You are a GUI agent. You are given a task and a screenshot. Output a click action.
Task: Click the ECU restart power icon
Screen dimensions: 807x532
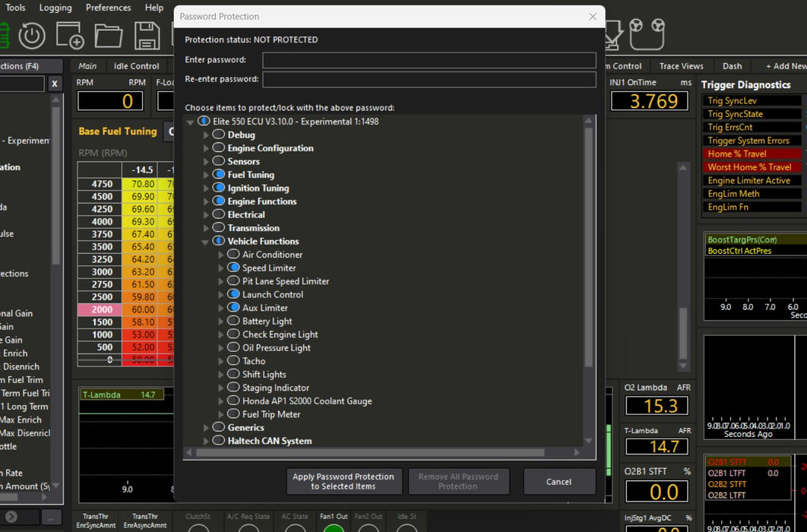tap(32, 35)
